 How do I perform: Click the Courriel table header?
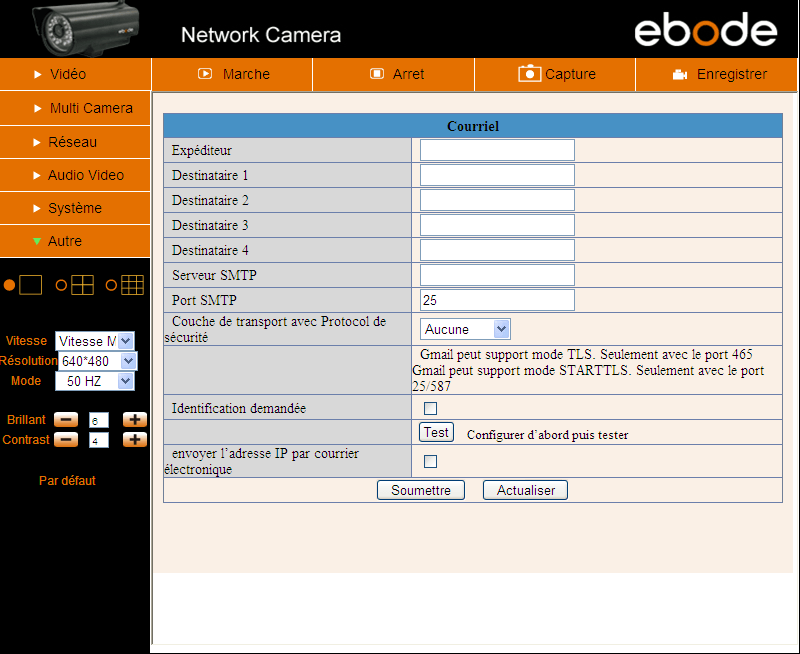coord(473,126)
